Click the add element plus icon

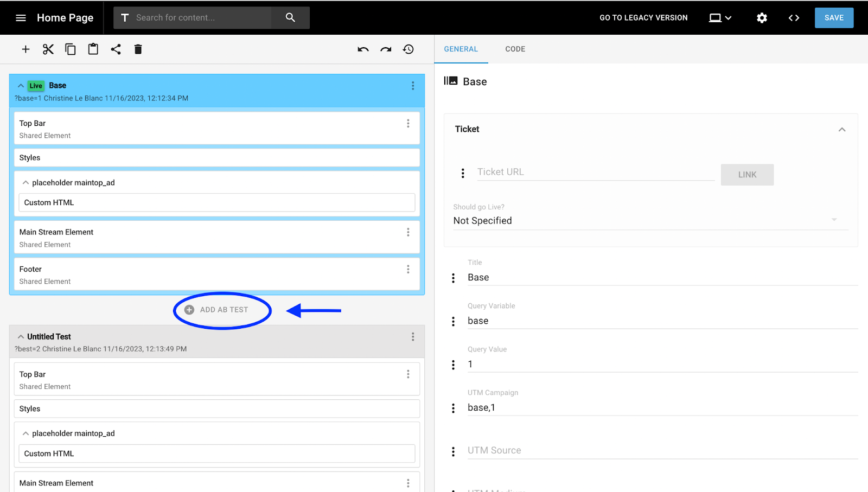click(x=25, y=49)
